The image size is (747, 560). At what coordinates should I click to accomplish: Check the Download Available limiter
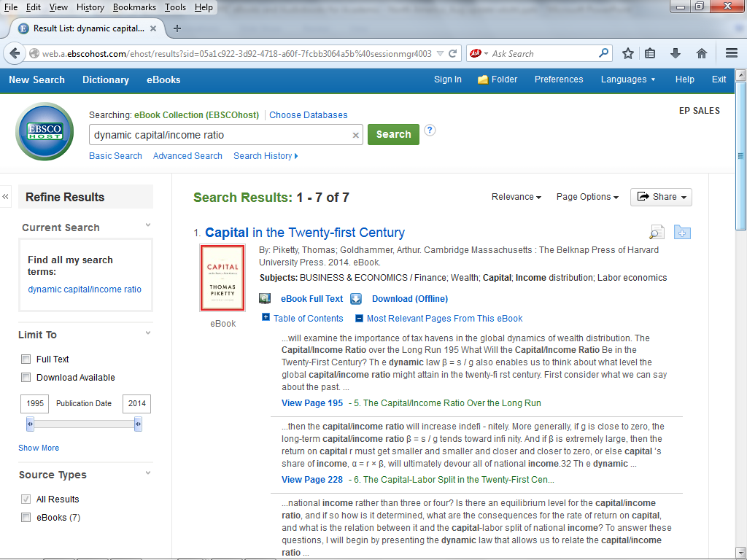(26, 377)
